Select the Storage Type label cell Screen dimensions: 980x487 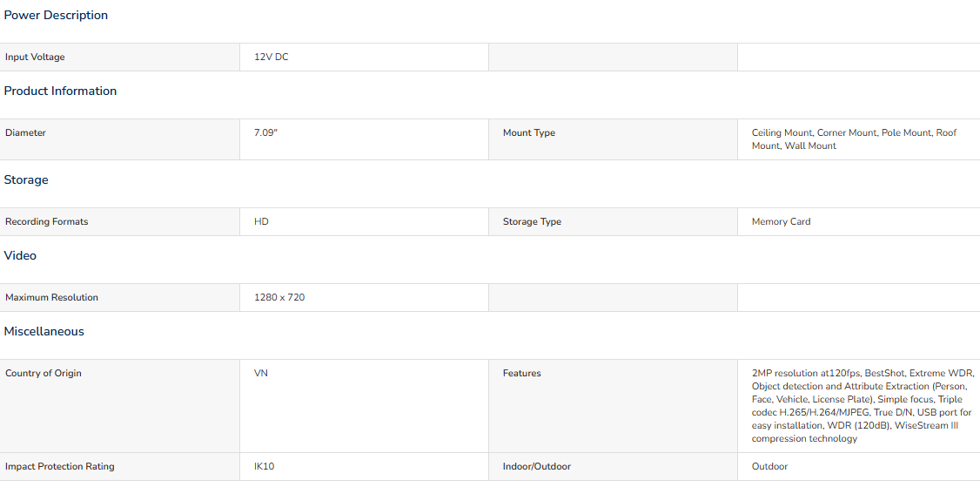613,221
